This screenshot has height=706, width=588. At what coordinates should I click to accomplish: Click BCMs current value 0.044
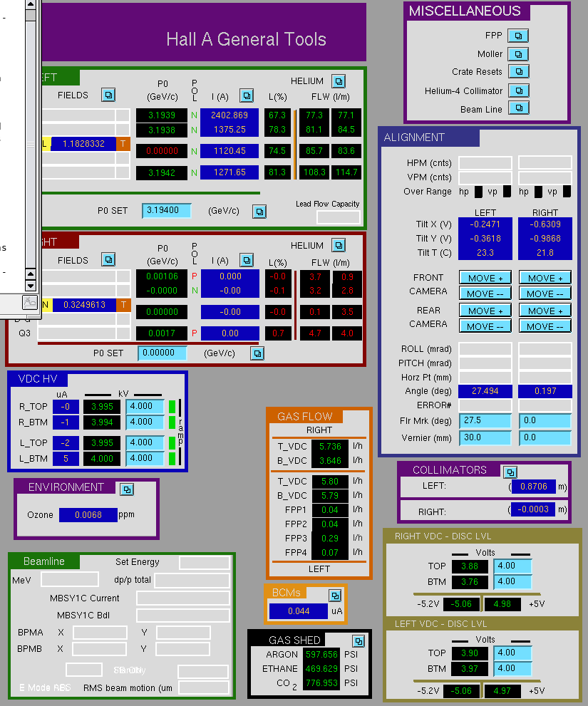tap(299, 611)
